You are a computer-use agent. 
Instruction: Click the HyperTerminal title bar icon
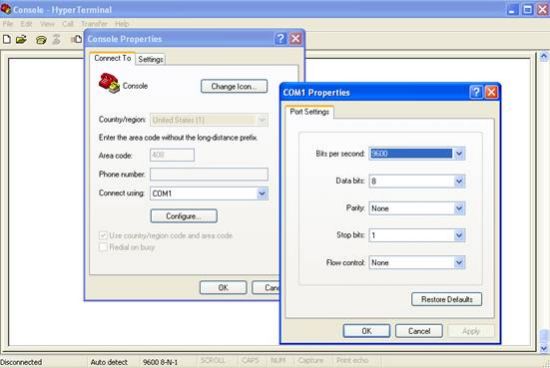(6, 8)
